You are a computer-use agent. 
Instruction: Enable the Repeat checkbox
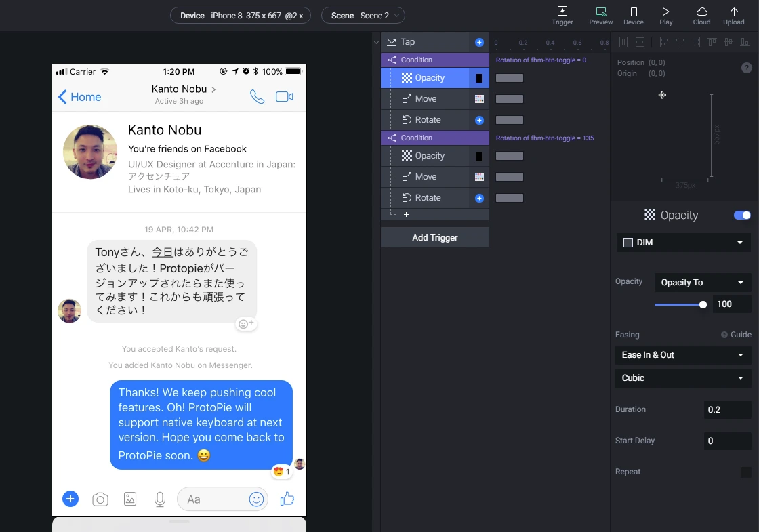pyautogui.click(x=746, y=472)
